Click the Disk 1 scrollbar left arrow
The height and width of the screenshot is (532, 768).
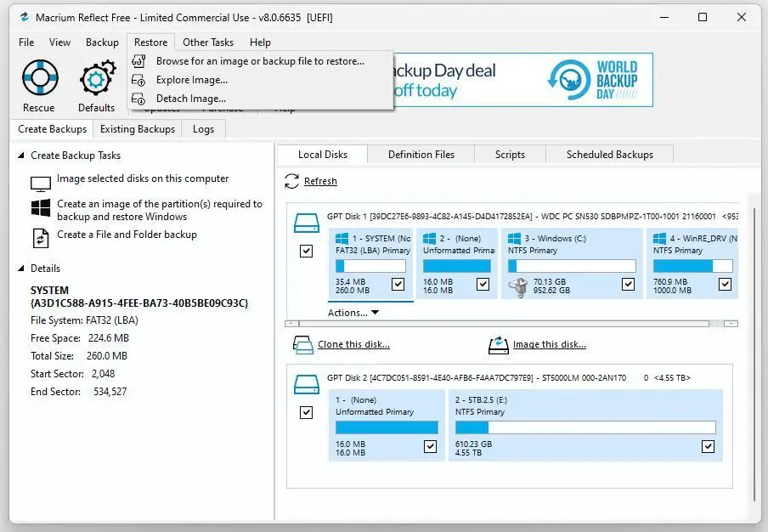point(292,324)
